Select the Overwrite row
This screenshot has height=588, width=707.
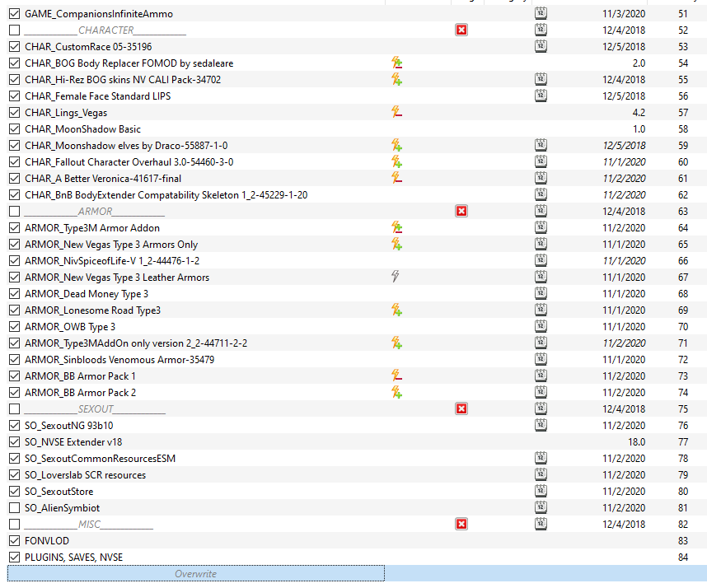point(195,573)
